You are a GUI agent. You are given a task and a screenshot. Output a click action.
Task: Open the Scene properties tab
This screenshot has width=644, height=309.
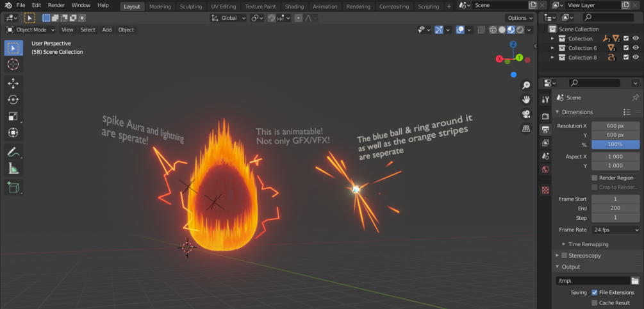pyautogui.click(x=545, y=156)
